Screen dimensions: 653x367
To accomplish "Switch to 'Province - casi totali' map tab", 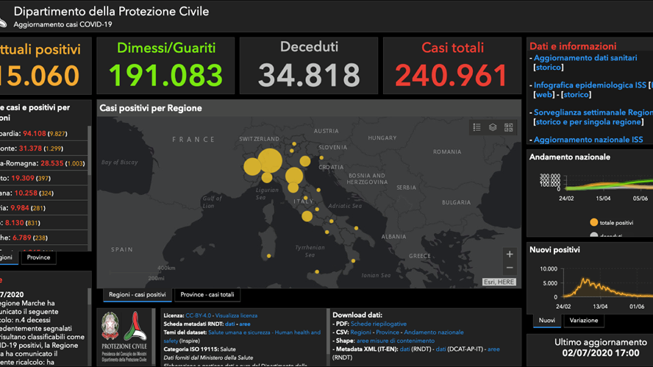I will point(207,295).
